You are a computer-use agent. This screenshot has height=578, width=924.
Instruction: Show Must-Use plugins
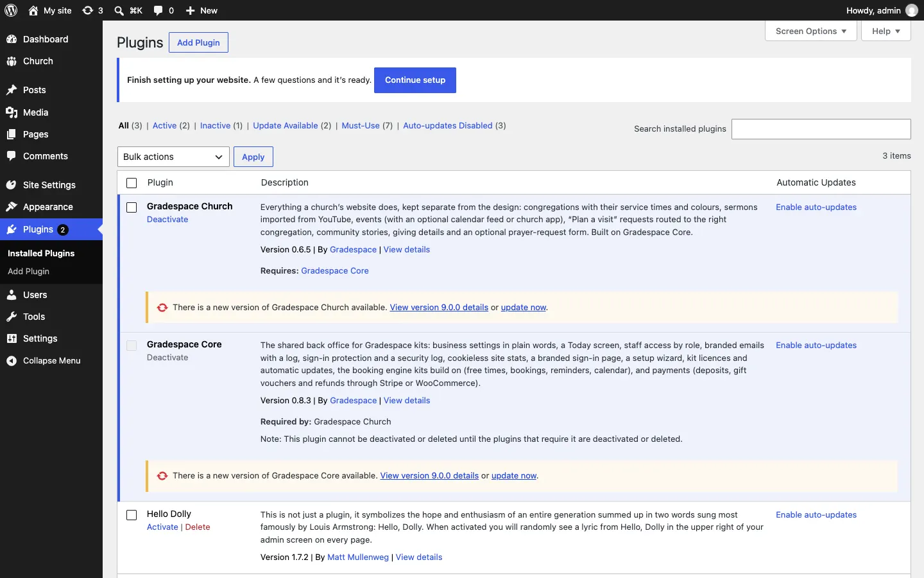point(361,126)
